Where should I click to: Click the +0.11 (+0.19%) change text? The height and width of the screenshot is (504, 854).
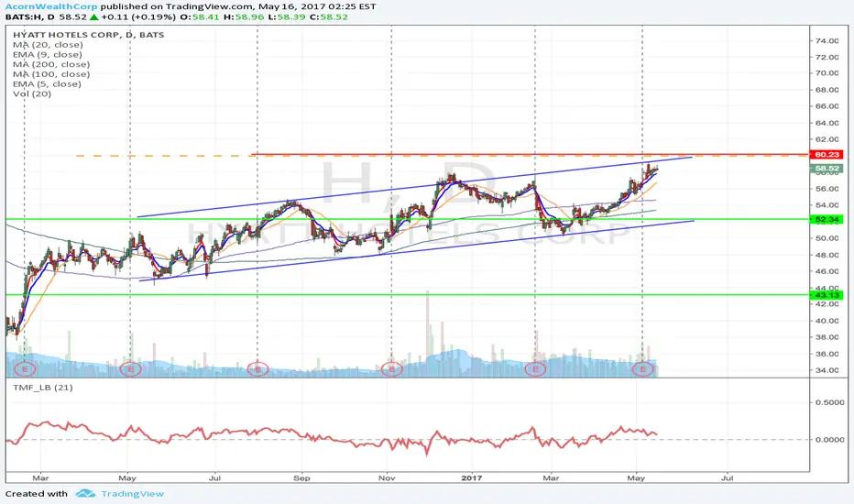click(138, 16)
